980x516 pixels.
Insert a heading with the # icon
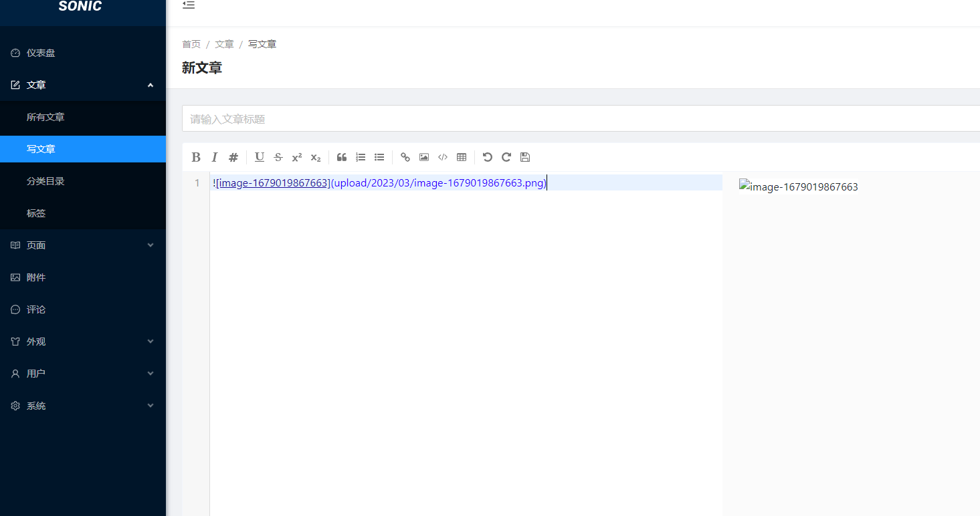233,156
